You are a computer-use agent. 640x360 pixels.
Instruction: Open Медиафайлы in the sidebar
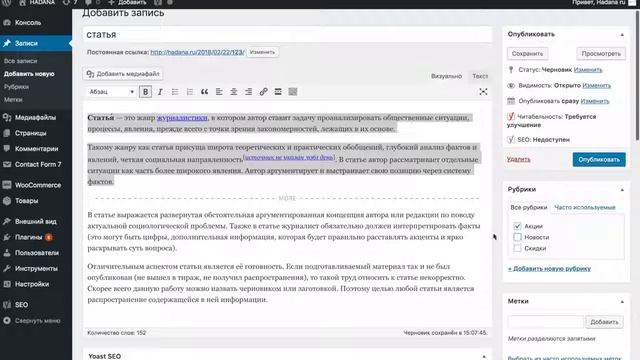[x=36, y=118]
